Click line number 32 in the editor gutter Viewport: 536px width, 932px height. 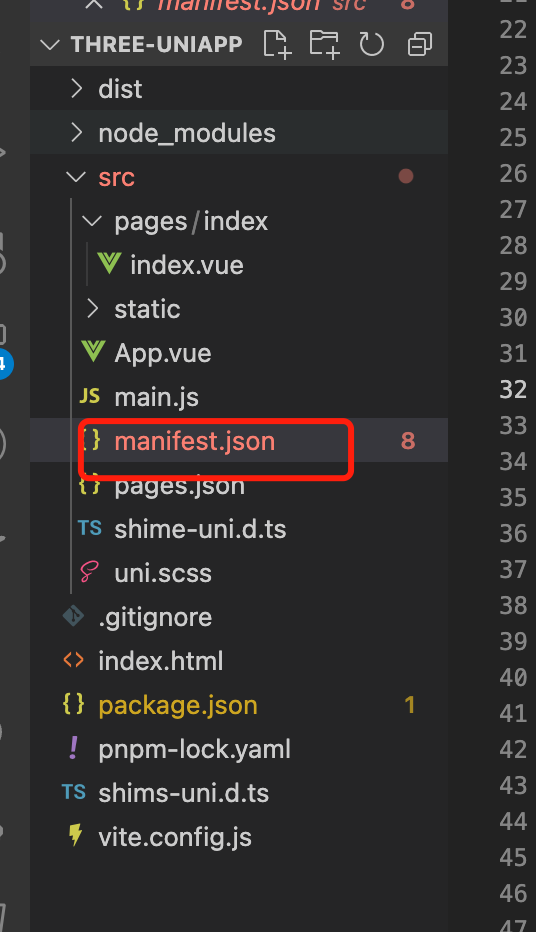coord(513,389)
